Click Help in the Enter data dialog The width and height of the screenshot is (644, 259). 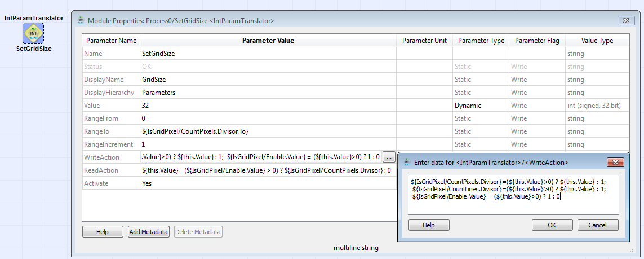click(428, 225)
